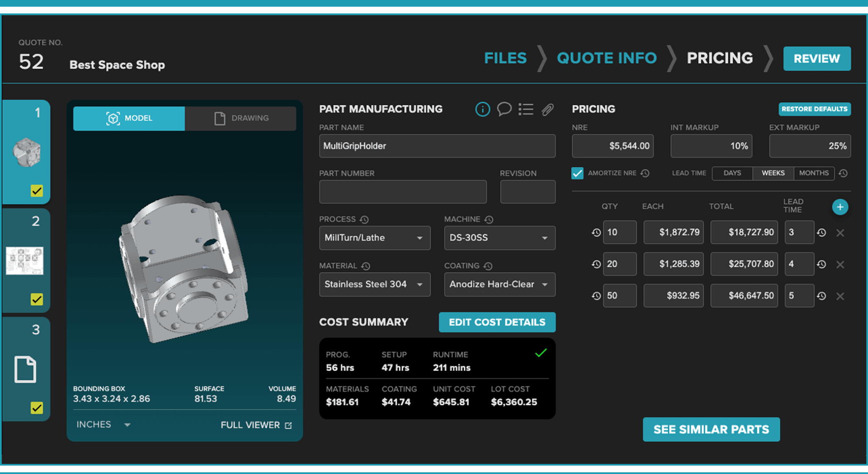Set lead time unit to Days
This screenshot has height=474, width=868.
[732, 173]
